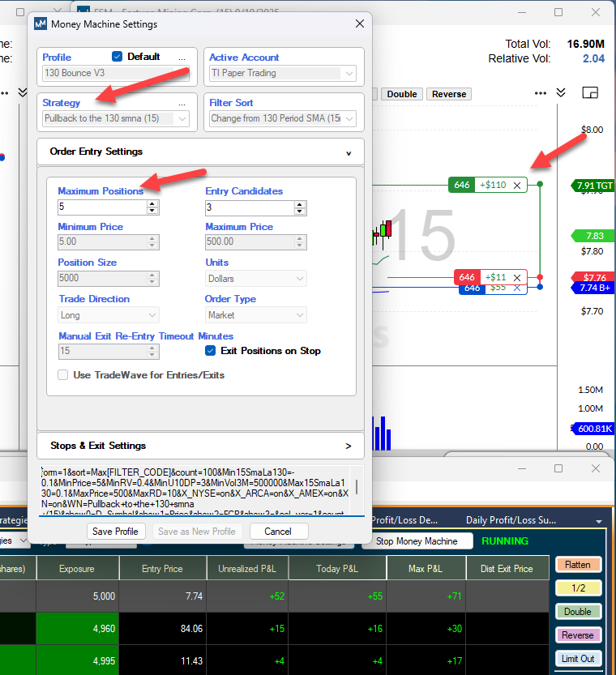Open the Trade Direction dropdown

point(109,315)
